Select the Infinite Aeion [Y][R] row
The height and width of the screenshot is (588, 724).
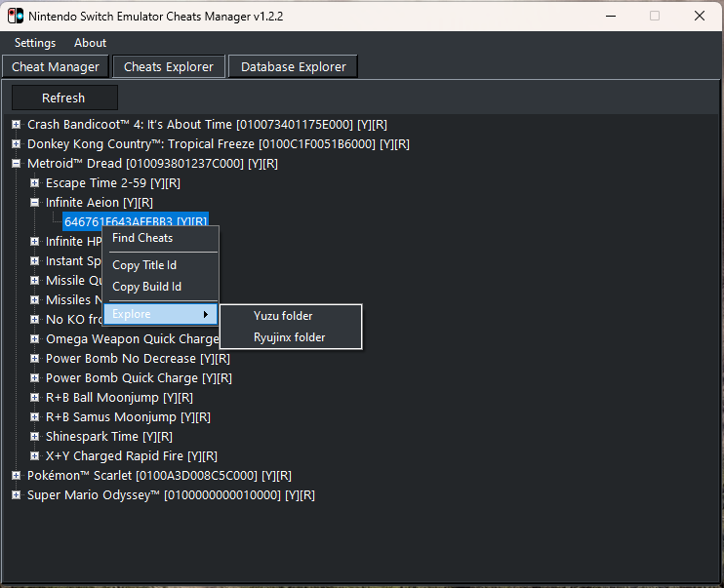(100, 203)
